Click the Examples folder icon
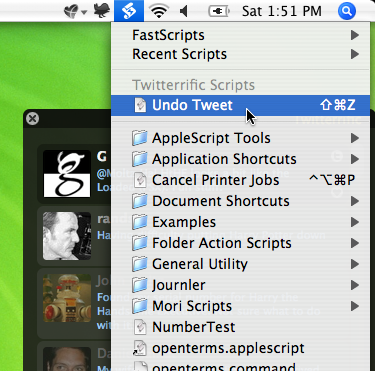Viewport: 375px width, 371px height. pyautogui.click(x=140, y=222)
